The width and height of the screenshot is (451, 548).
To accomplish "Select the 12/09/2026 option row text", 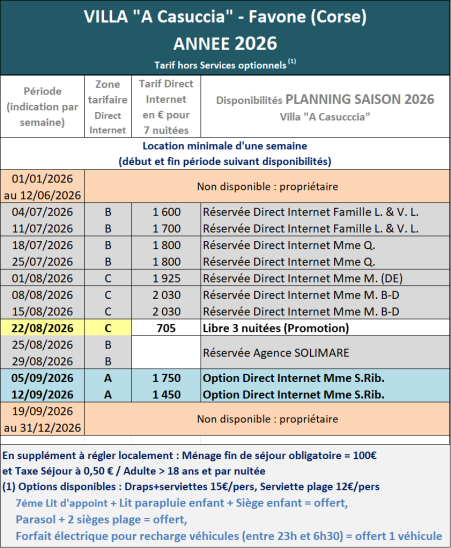I will click(294, 394).
